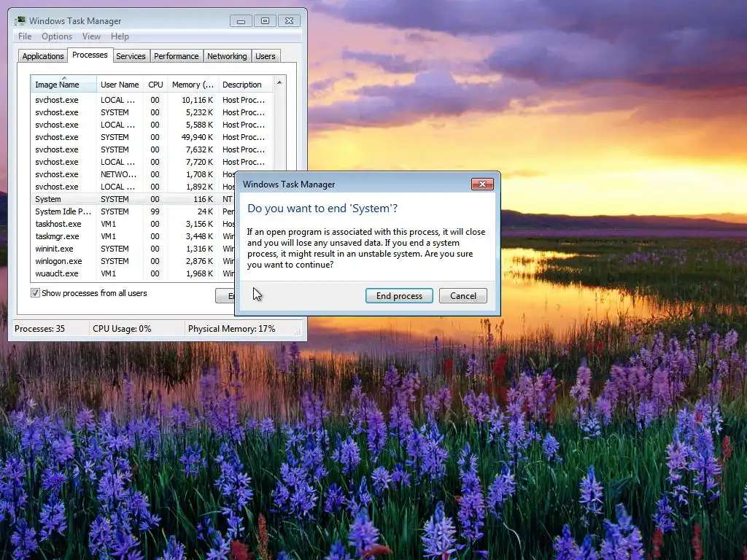Sort by Image Name column header
Screen dimensions: 747x560
tap(63, 85)
